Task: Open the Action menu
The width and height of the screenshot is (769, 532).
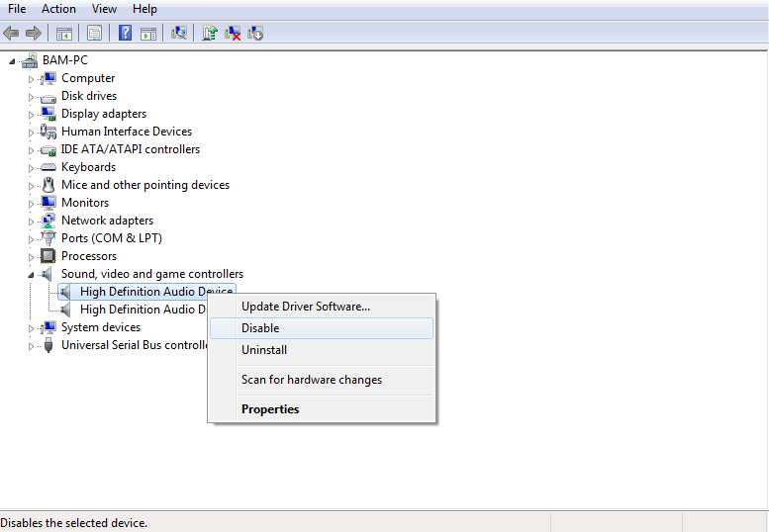Action: [58, 9]
